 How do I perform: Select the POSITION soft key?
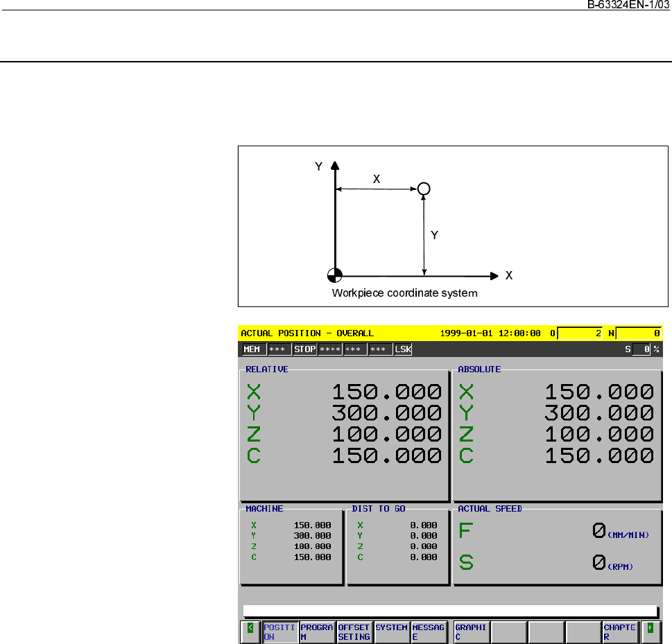coord(279,632)
